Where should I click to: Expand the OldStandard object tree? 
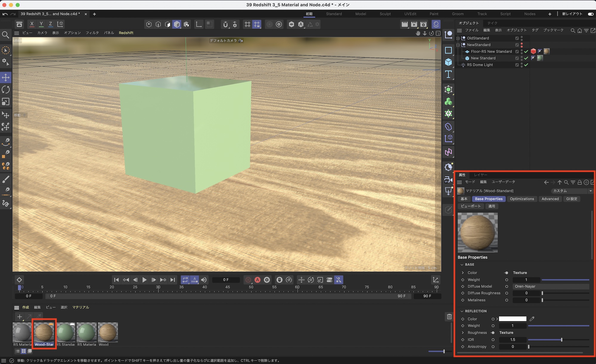[x=458, y=38]
